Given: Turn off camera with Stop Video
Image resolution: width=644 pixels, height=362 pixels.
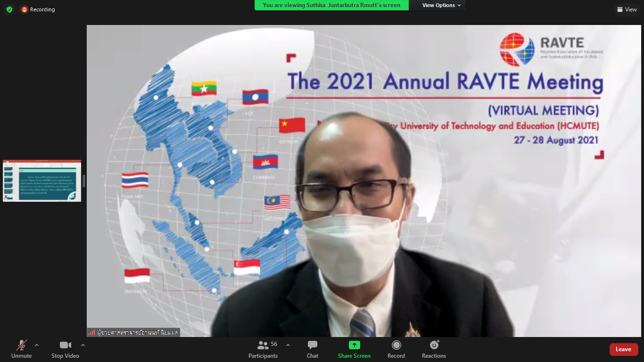Looking at the screenshot, I should click(x=65, y=349).
